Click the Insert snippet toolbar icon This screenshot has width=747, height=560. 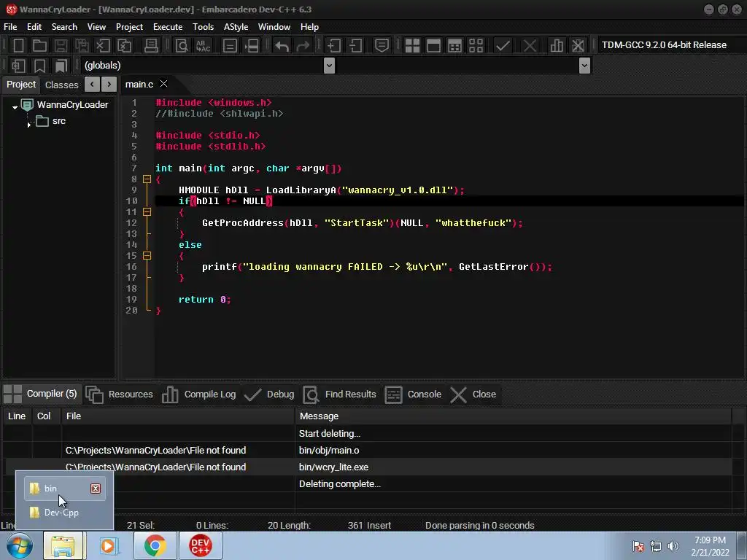coord(18,65)
